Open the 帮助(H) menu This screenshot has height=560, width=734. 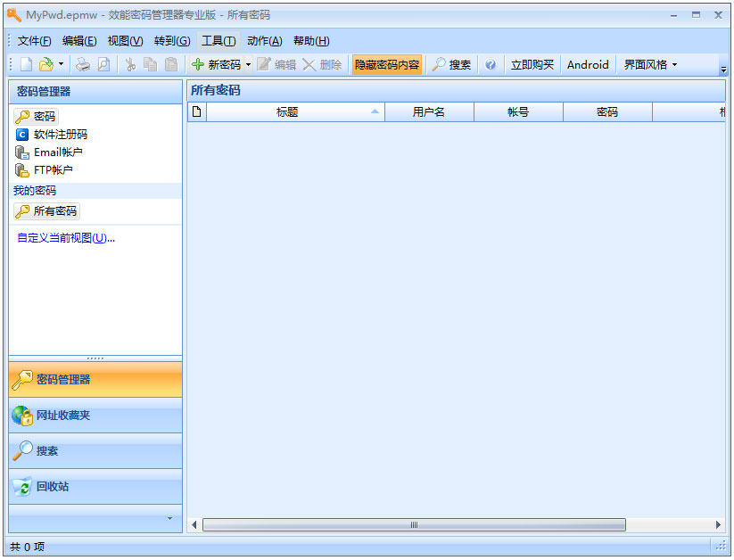tap(311, 41)
